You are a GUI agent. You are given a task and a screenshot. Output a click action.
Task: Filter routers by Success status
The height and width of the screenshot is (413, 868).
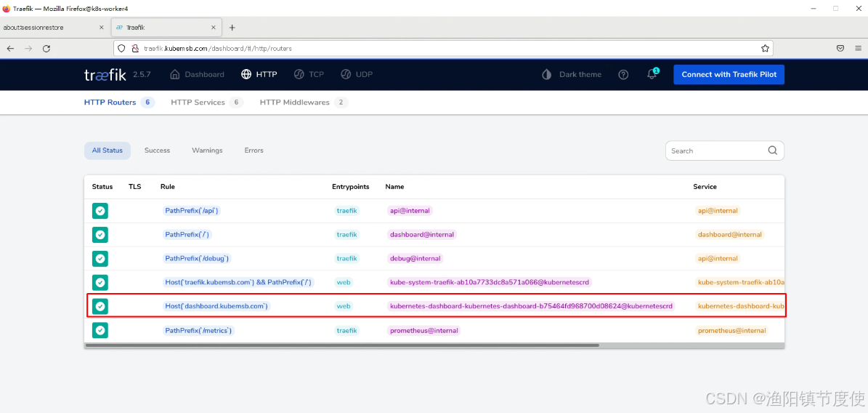tap(157, 151)
